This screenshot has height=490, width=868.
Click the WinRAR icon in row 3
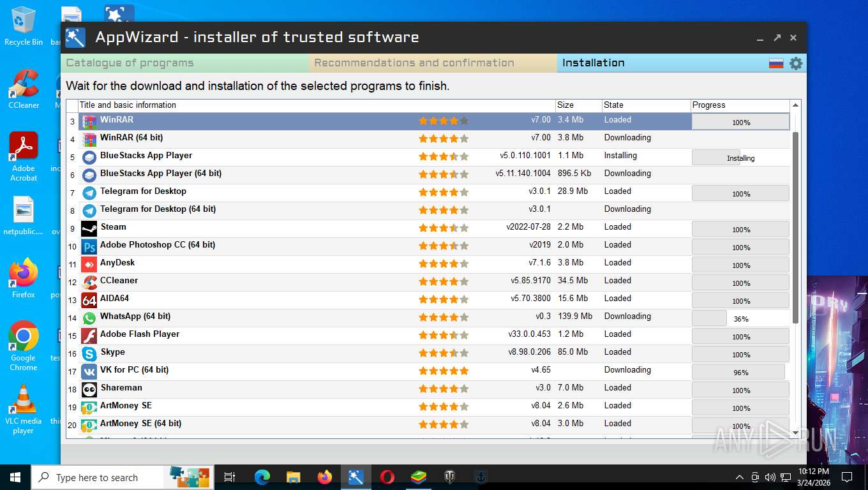[x=89, y=121]
